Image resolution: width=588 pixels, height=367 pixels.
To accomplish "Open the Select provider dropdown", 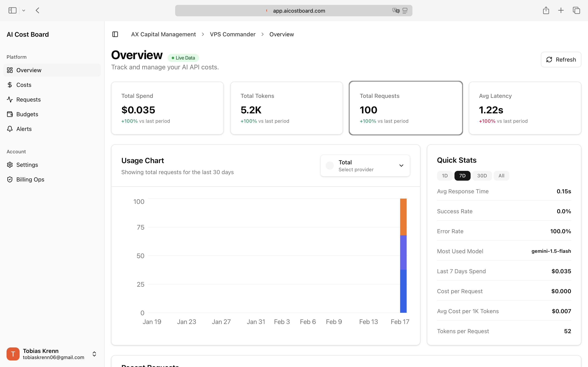I will (x=365, y=165).
